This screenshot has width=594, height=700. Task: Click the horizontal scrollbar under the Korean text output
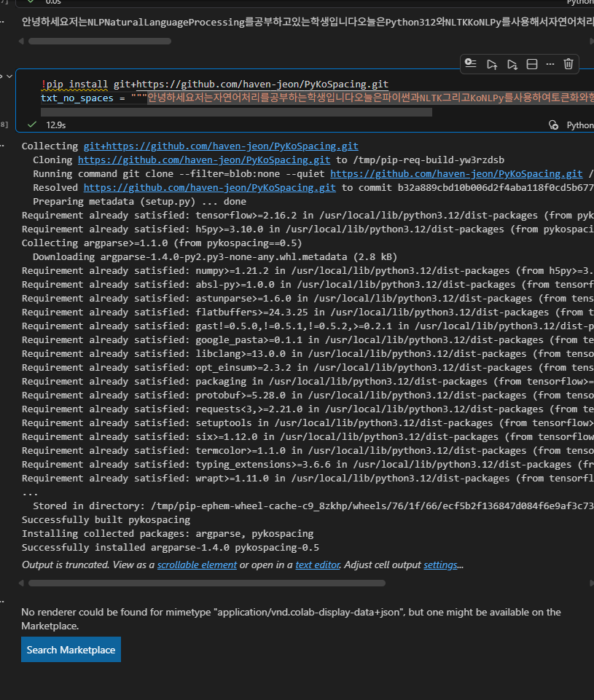click(x=100, y=41)
